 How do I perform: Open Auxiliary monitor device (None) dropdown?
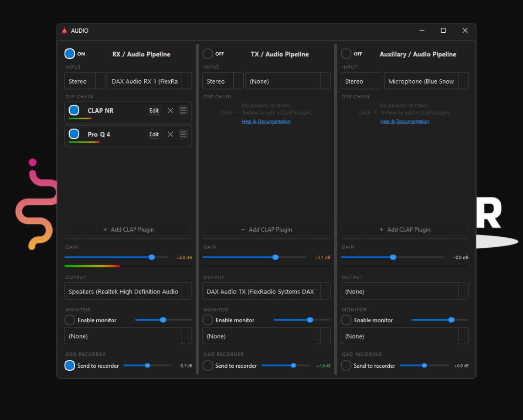(x=404, y=336)
